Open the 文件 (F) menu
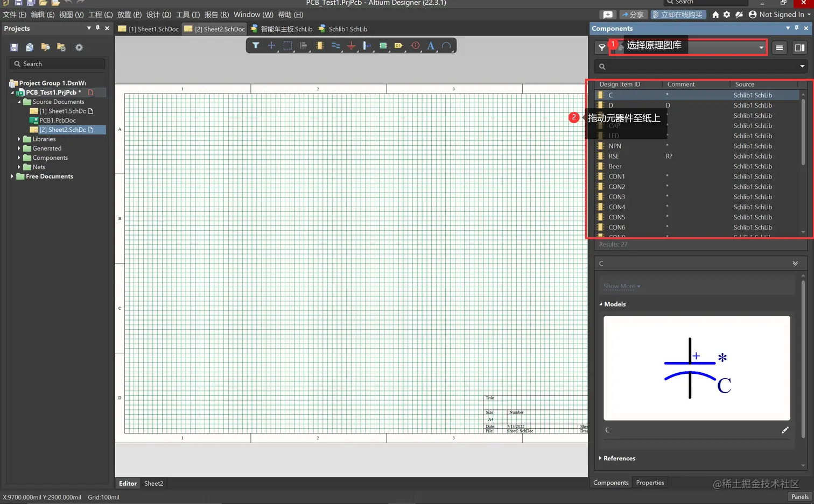Screen dimensions: 814x504 (15, 15)
